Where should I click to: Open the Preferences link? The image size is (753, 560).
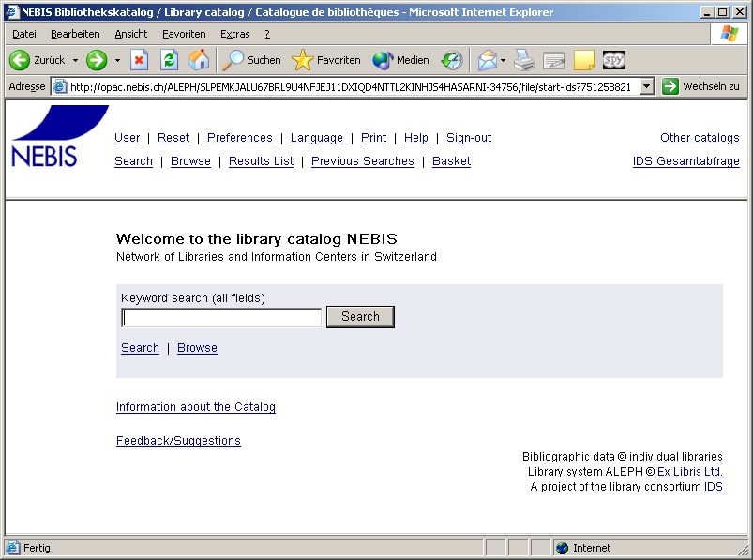tap(240, 138)
